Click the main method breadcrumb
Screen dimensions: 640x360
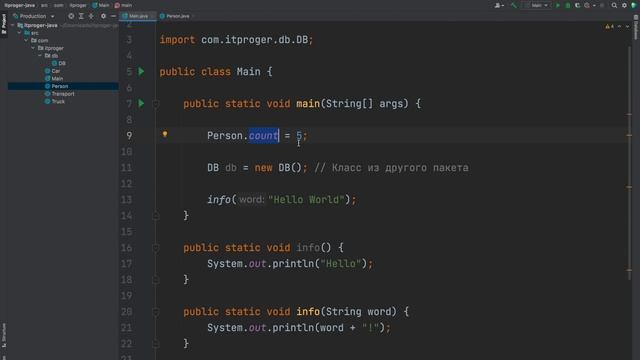point(123,5)
